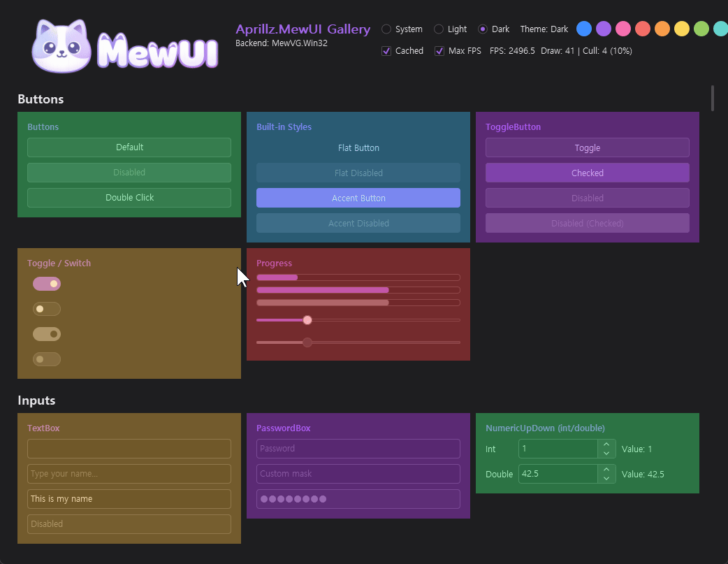Image resolution: width=728 pixels, height=564 pixels.
Task: Increase the Double value with up arrow
Action: click(606, 469)
